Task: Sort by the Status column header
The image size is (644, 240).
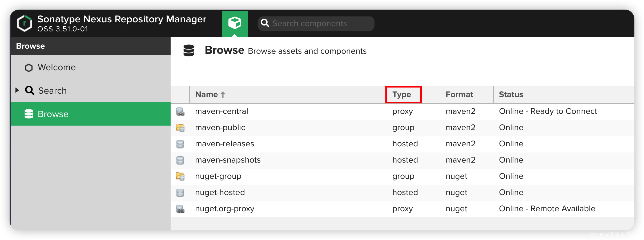Action: click(564, 94)
